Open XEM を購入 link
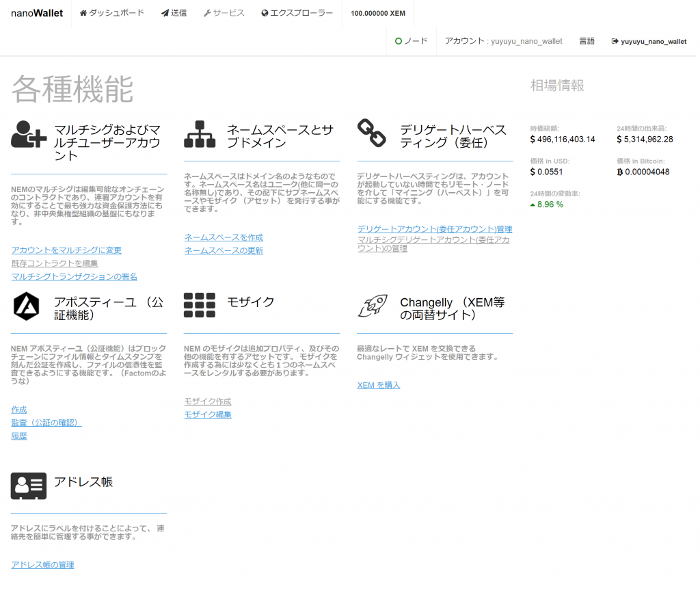The width and height of the screenshot is (700, 595). coord(379,385)
